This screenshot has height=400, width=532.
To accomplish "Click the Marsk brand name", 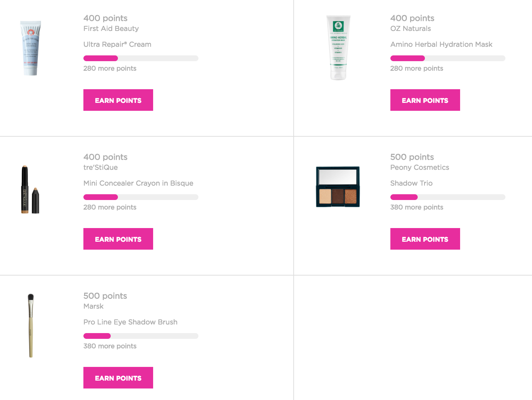I will click(x=93, y=306).
